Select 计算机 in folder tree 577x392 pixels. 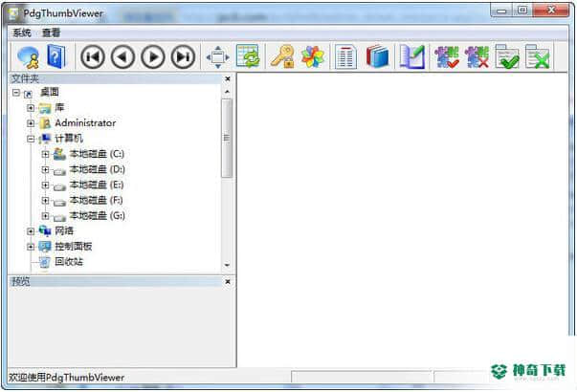click(69, 139)
